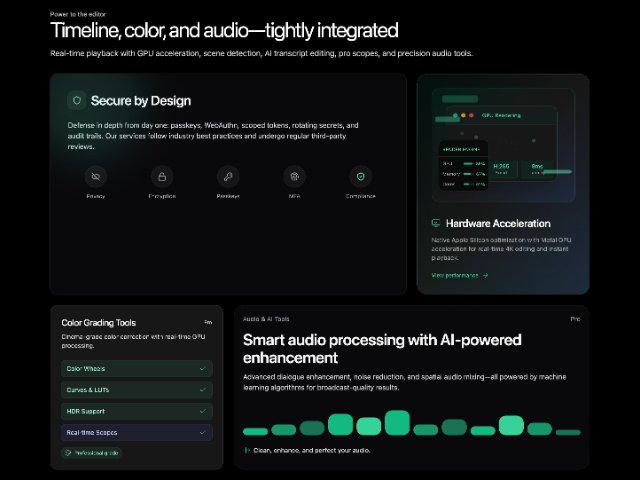The height and width of the screenshot is (480, 640).
Task: Click the monitor icon beside Hardware Acceleration
Action: pos(436,223)
